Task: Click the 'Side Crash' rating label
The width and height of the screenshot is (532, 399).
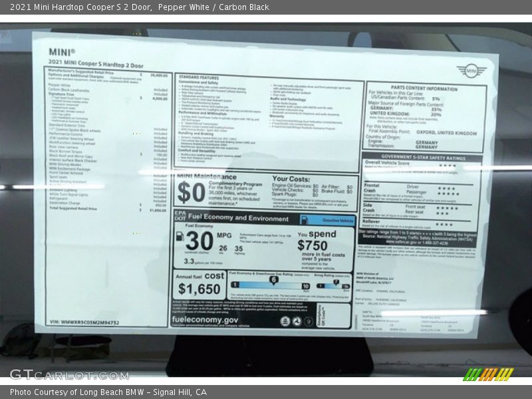Action: [x=368, y=207]
